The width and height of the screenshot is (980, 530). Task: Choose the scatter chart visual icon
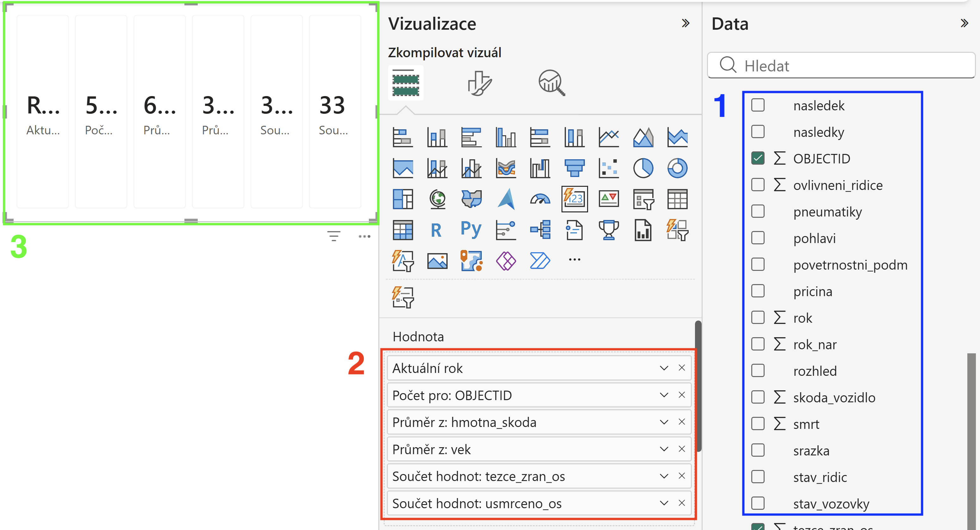pyautogui.click(x=609, y=168)
